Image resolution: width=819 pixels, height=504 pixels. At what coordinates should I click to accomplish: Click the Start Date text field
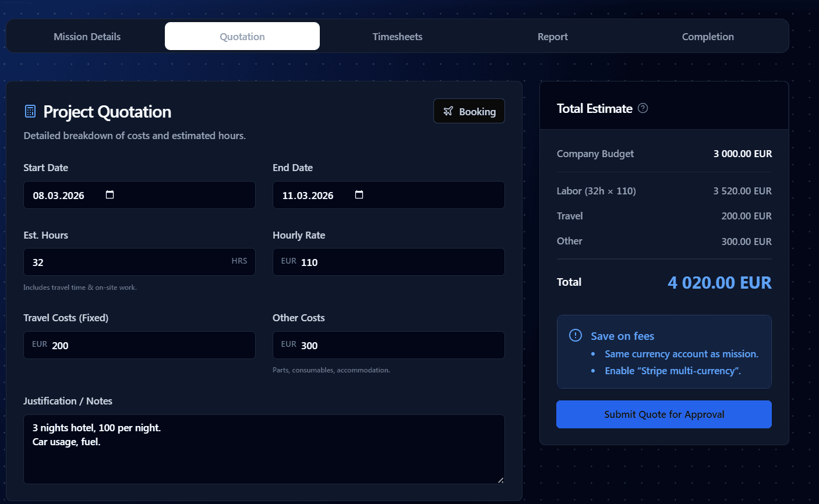pos(64,196)
